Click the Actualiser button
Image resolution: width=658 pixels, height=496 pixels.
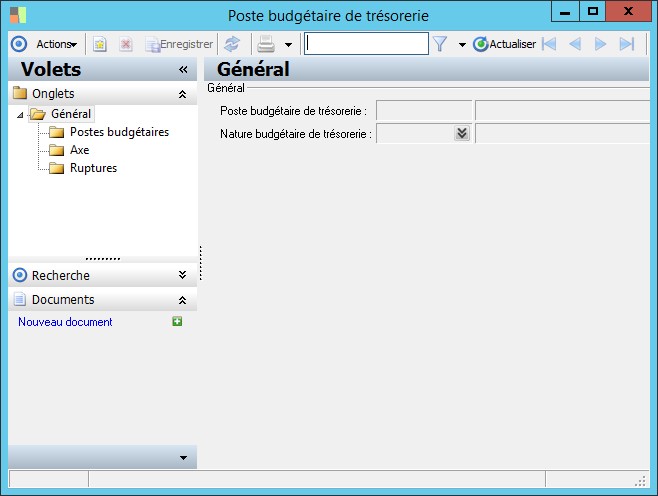tap(504, 44)
